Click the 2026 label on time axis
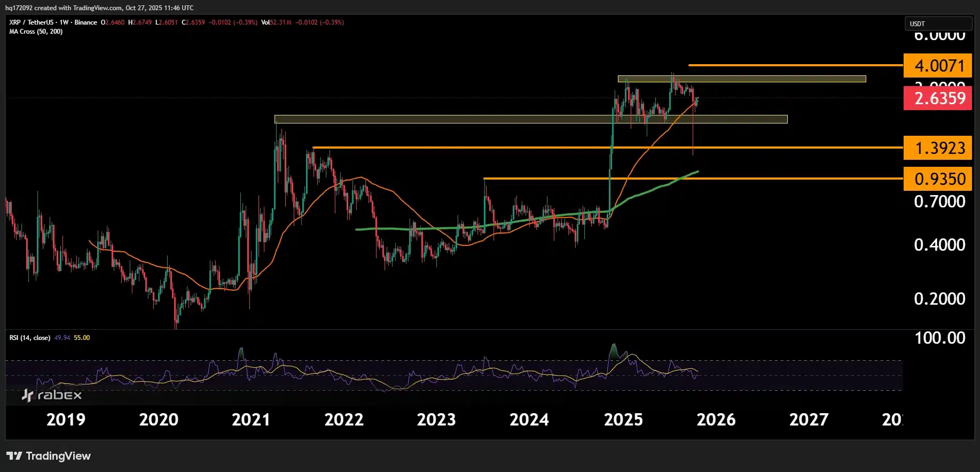Screen dimensions: 980x472 (716, 420)
